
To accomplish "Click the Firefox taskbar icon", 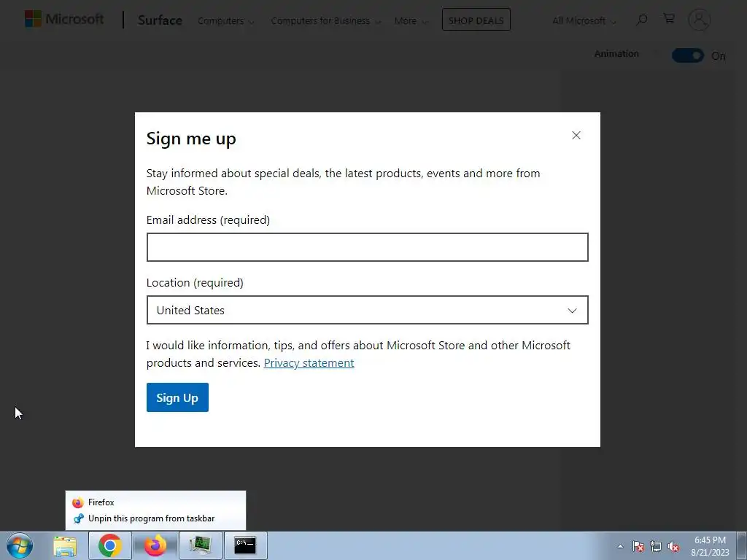I will (x=155, y=545).
